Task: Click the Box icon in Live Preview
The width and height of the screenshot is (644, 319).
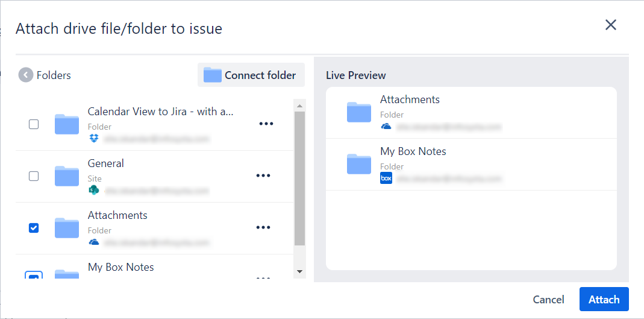Action: pyautogui.click(x=386, y=178)
